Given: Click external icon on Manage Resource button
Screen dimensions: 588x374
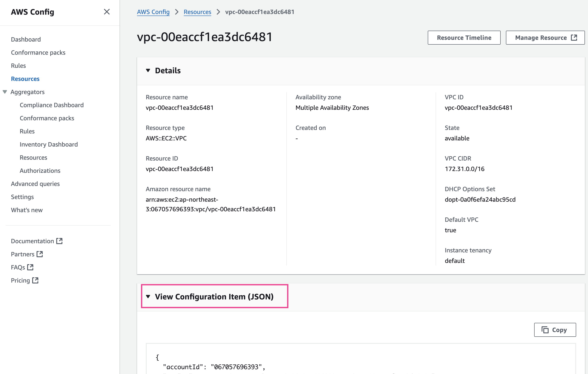Looking at the screenshot, I should click(x=574, y=38).
